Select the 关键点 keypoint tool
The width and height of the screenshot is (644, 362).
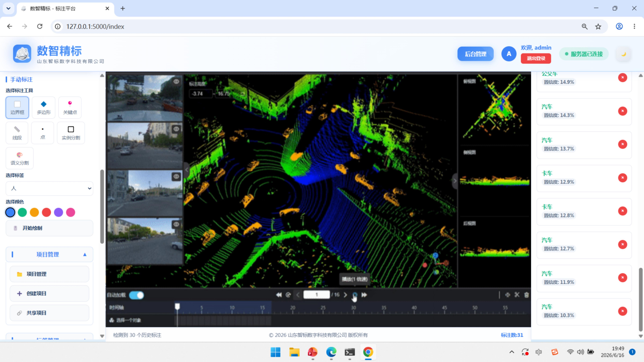[x=70, y=108]
